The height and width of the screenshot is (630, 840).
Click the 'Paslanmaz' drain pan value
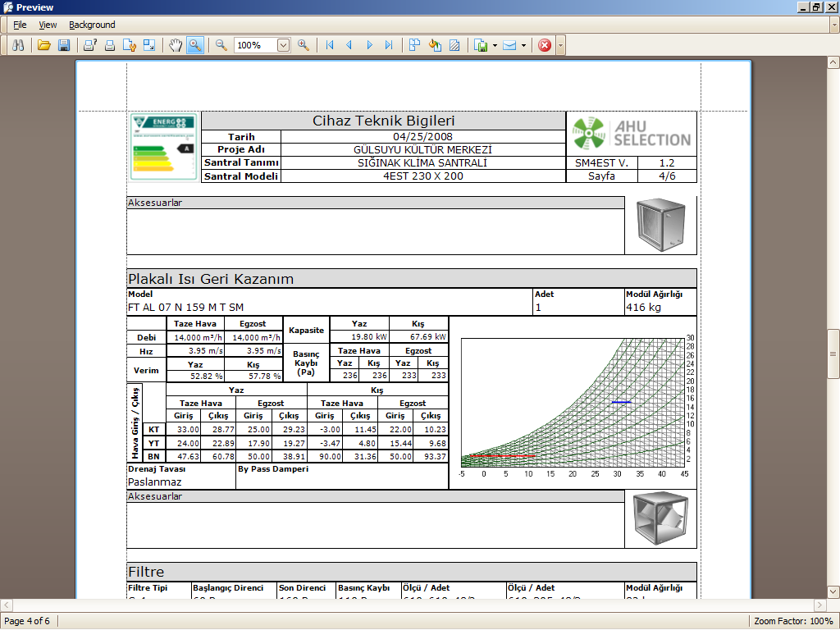(x=154, y=482)
